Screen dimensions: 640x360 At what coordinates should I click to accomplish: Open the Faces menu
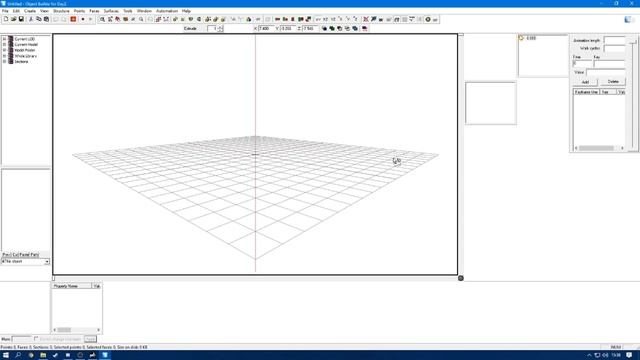pyautogui.click(x=94, y=11)
